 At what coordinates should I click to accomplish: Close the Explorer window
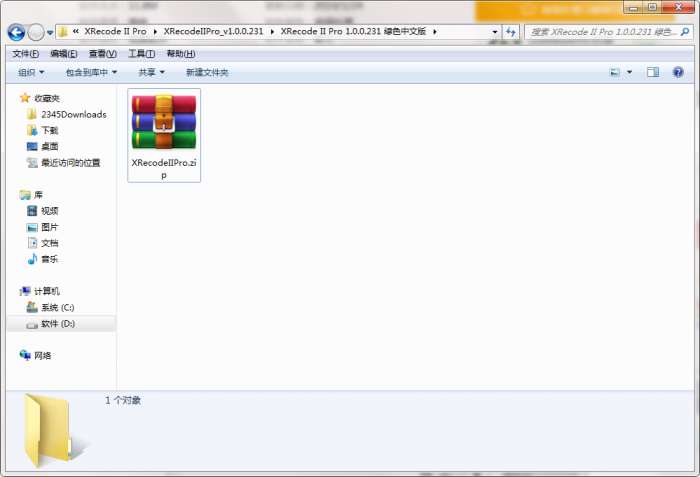(x=678, y=7)
